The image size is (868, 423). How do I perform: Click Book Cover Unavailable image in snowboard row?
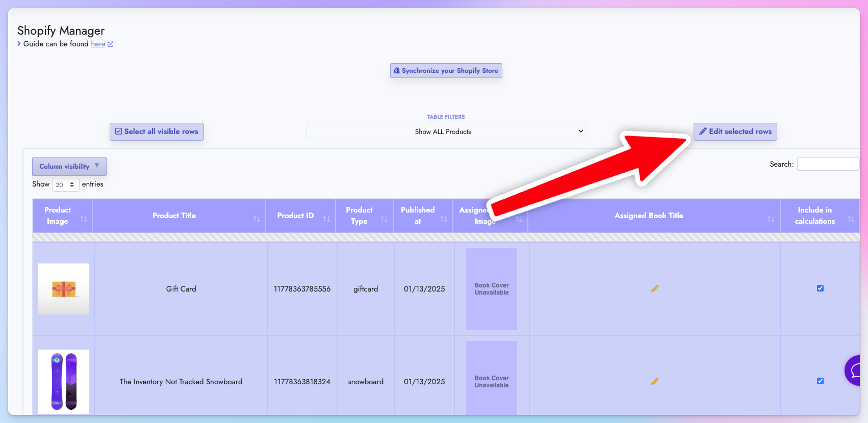[492, 378]
